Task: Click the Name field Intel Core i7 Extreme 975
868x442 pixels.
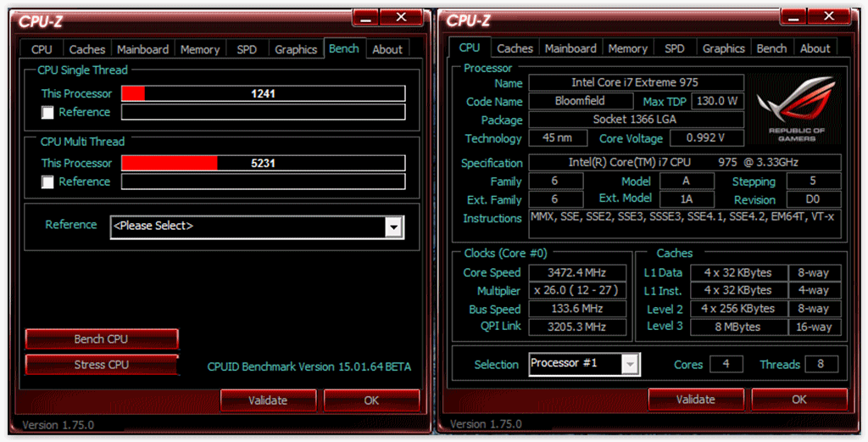Action: coord(636,82)
